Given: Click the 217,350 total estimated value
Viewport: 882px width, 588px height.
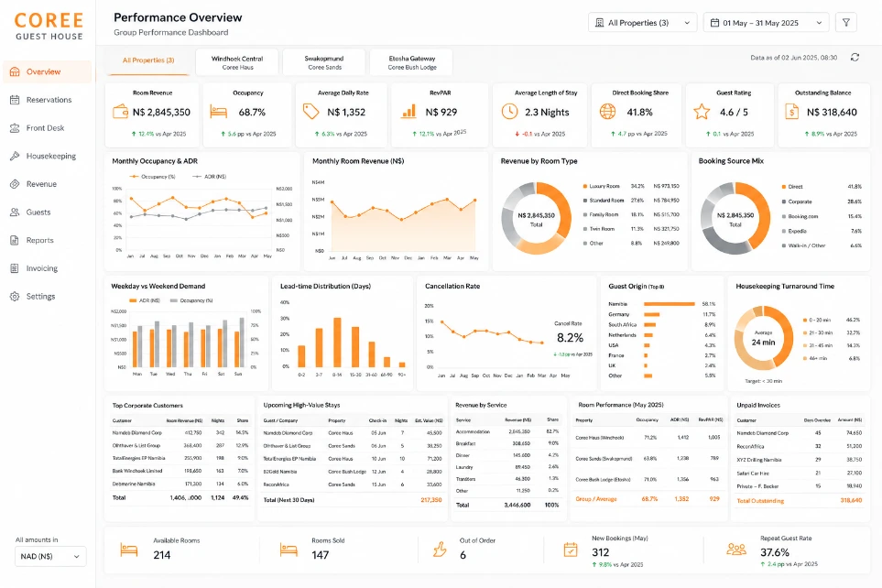Looking at the screenshot, I should (x=430, y=500).
